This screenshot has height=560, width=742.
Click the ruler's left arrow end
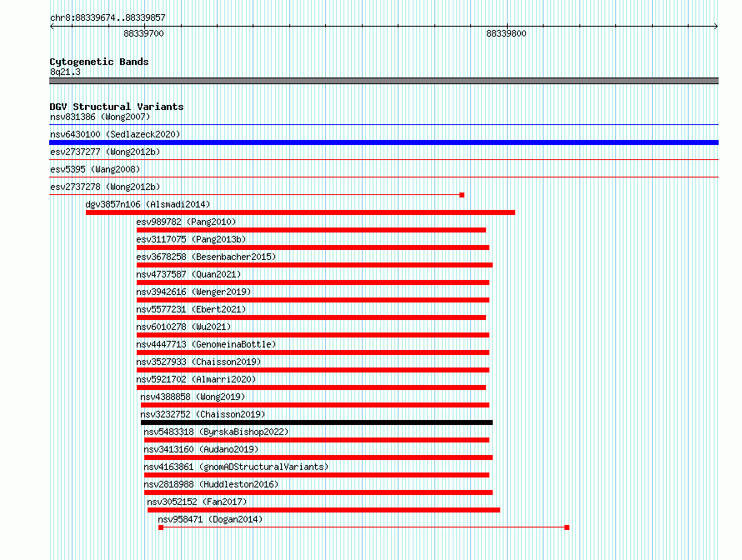point(52,27)
